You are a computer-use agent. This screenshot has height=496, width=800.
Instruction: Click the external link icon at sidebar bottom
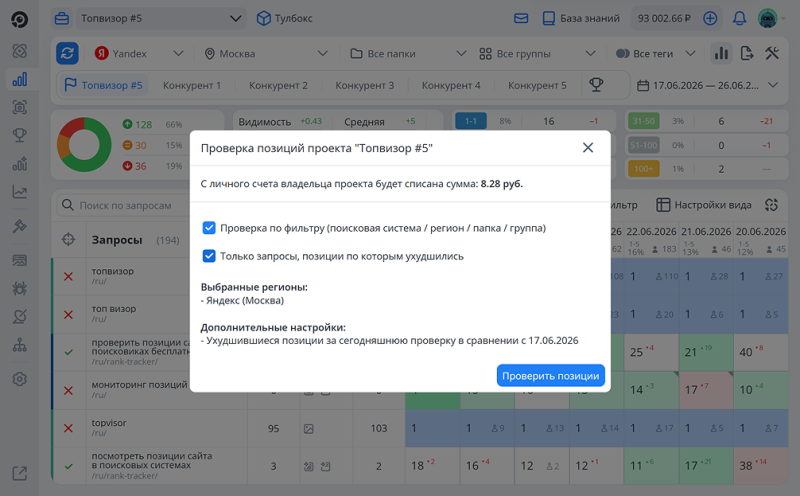click(x=19, y=473)
